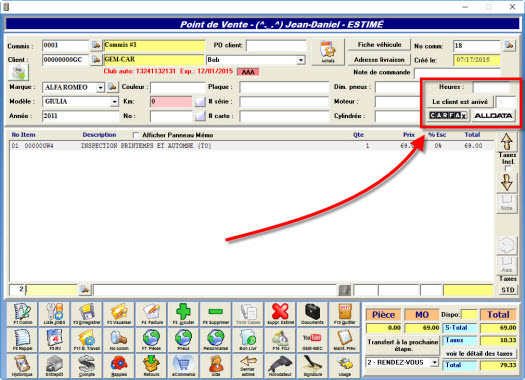
Task: Click the STD taxes button
Action: pyautogui.click(x=508, y=290)
